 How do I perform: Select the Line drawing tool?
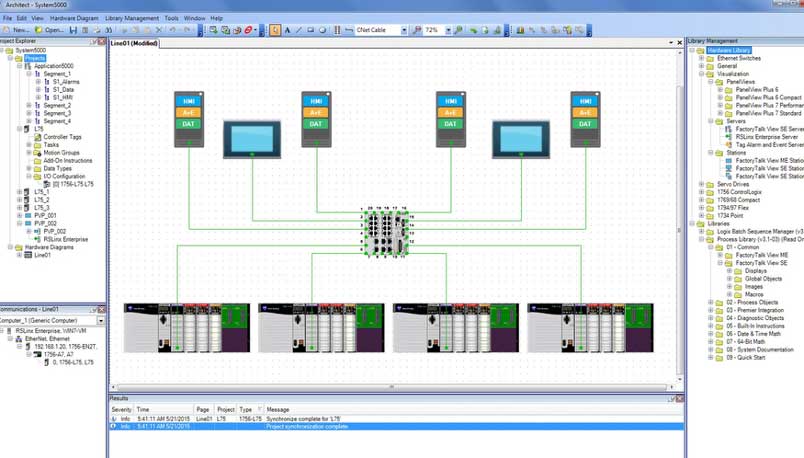(299, 30)
